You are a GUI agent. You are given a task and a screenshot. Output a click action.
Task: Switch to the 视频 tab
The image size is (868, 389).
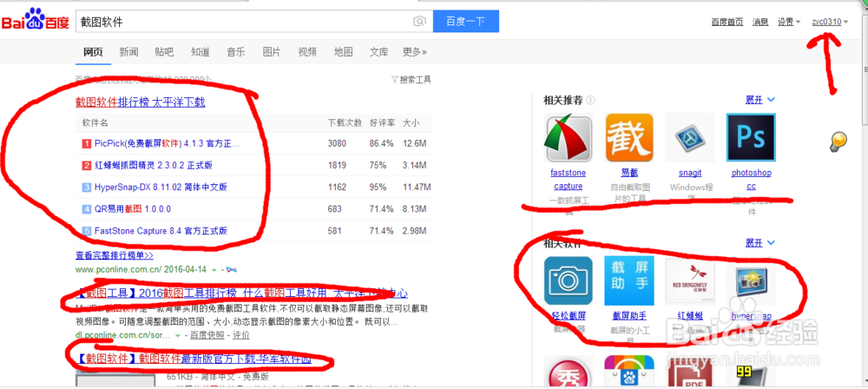(307, 52)
